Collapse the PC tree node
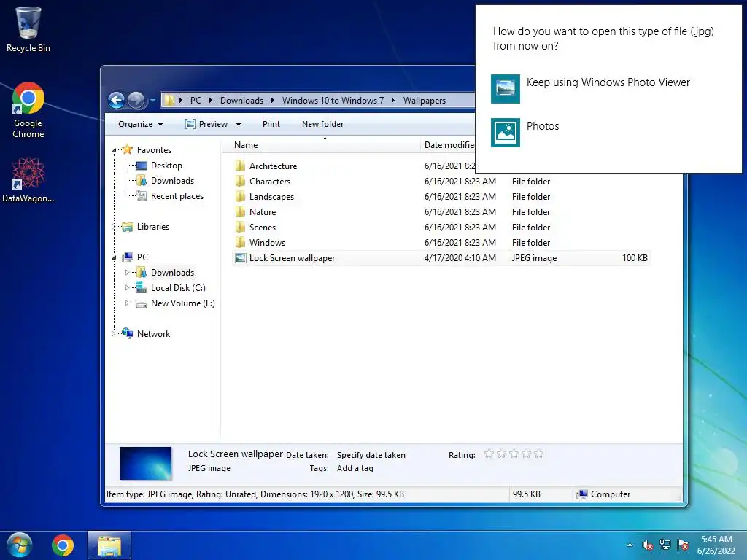Image resolution: width=747 pixels, height=560 pixels. point(114,257)
